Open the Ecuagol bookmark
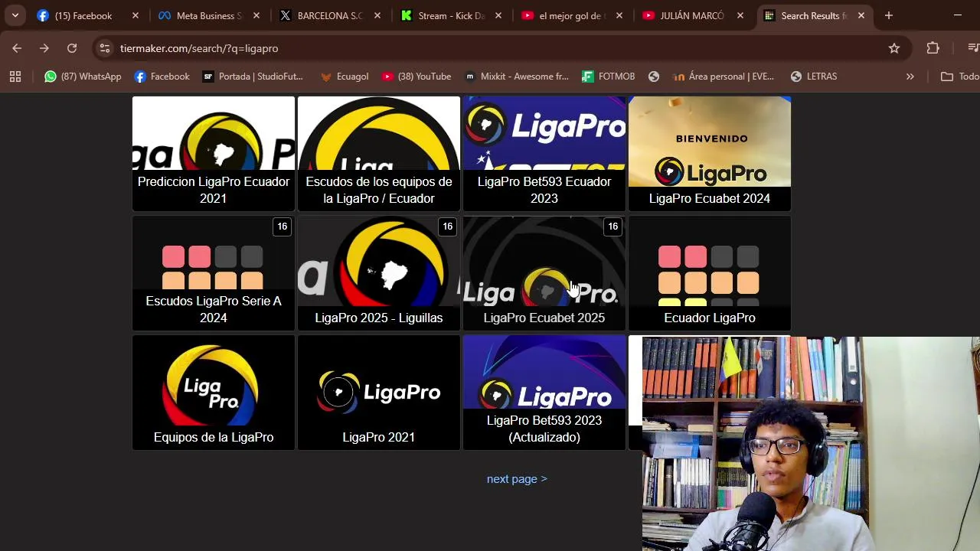This screenshot has width=980, height=551. 345,77
